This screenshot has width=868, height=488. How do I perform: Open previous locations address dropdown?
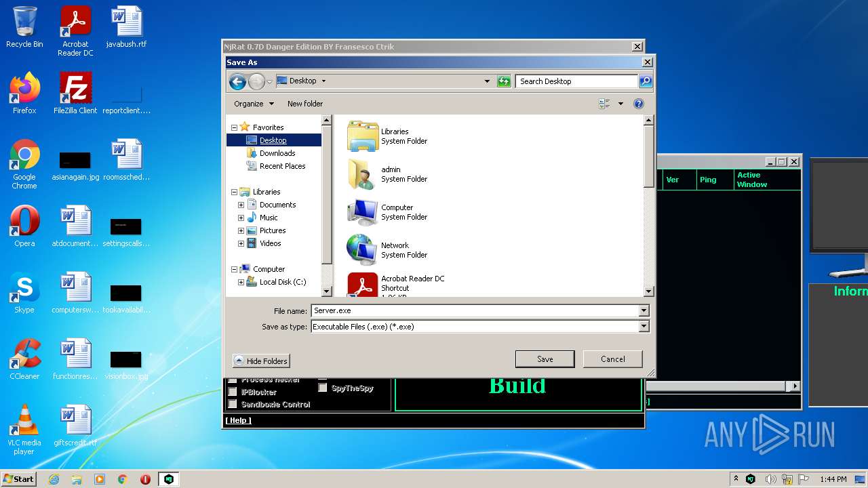487,81
